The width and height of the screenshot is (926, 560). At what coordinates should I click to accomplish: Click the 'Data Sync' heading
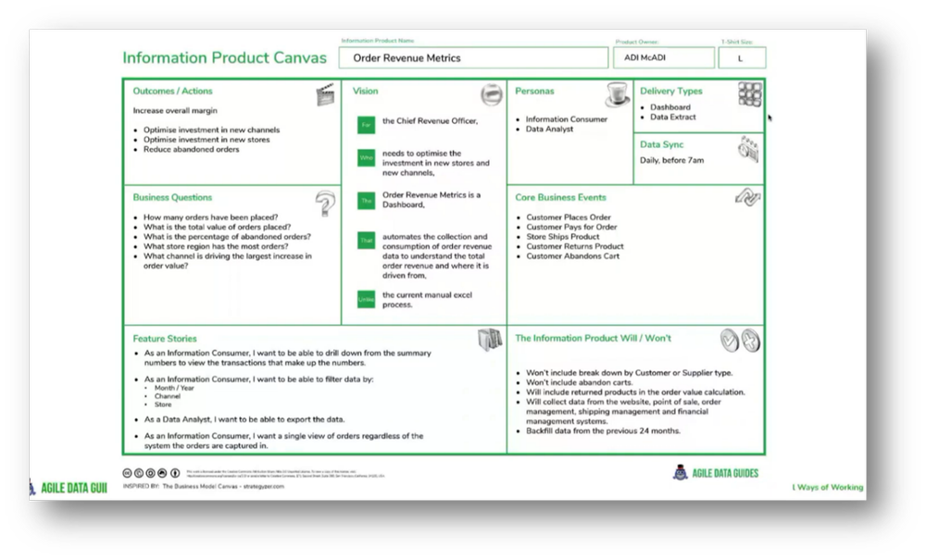click(x=661, y=144)
